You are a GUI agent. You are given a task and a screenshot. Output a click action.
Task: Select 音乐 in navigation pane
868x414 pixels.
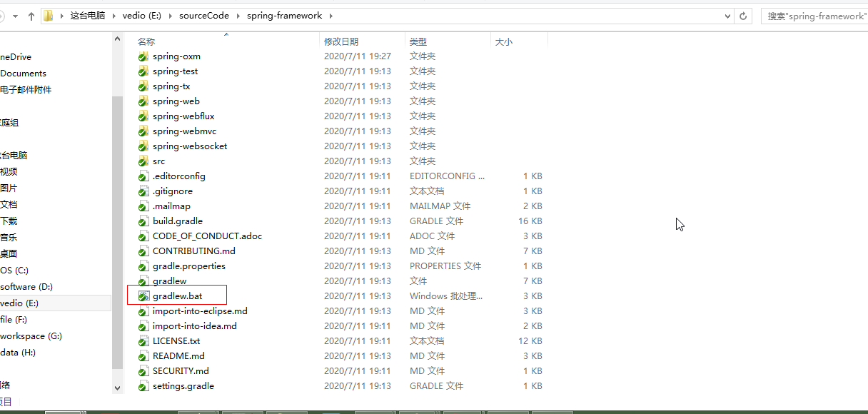tap(9, 238)
